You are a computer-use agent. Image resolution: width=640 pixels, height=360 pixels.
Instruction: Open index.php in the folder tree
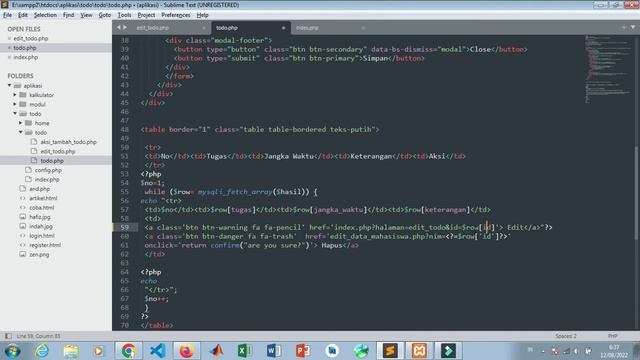(47, 180)
